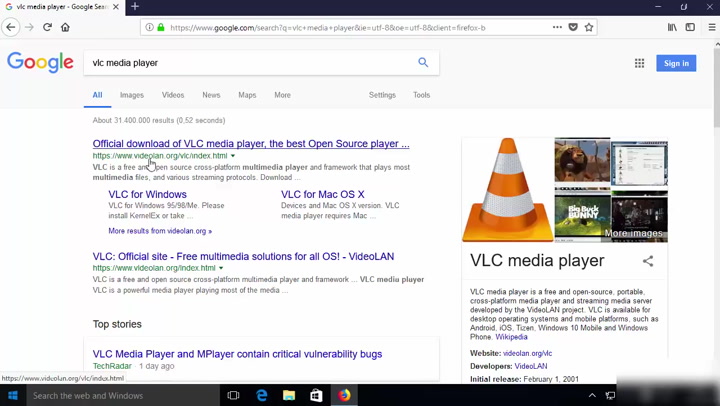This screenshot has width=720, height=406.
Task: Reload the current page
Action: tap(47, 27)
